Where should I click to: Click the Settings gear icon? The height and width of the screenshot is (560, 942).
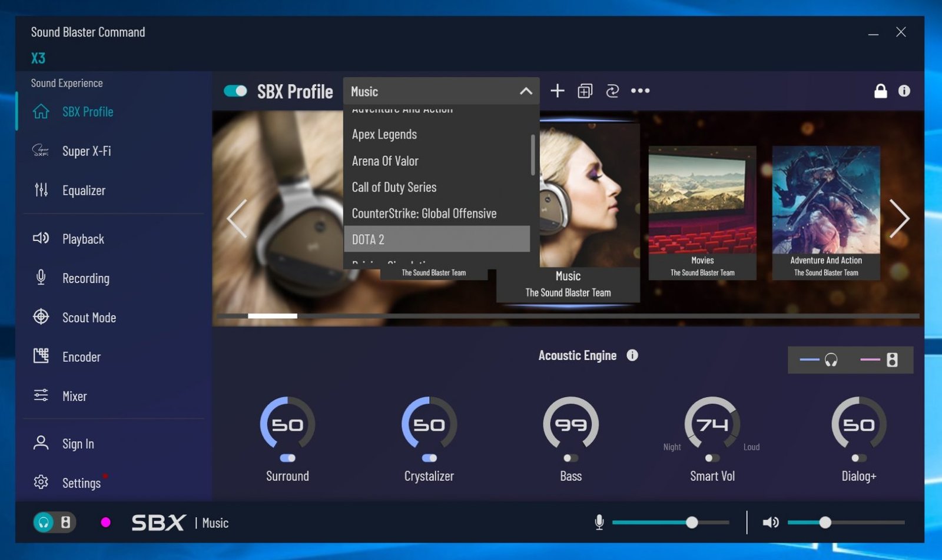click(41, 482)
